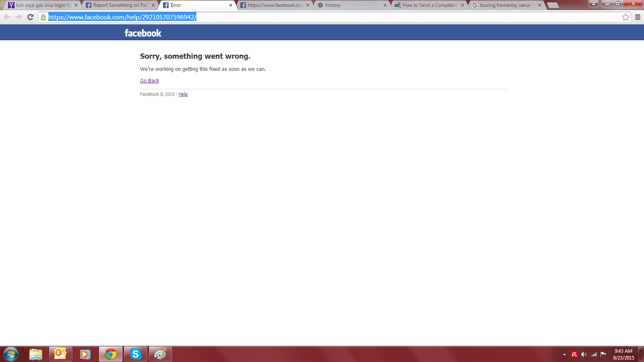Viewport: 644px width, 362px height.
Task: Click the Avira antivirus tray icon
Action: [574, 354]
